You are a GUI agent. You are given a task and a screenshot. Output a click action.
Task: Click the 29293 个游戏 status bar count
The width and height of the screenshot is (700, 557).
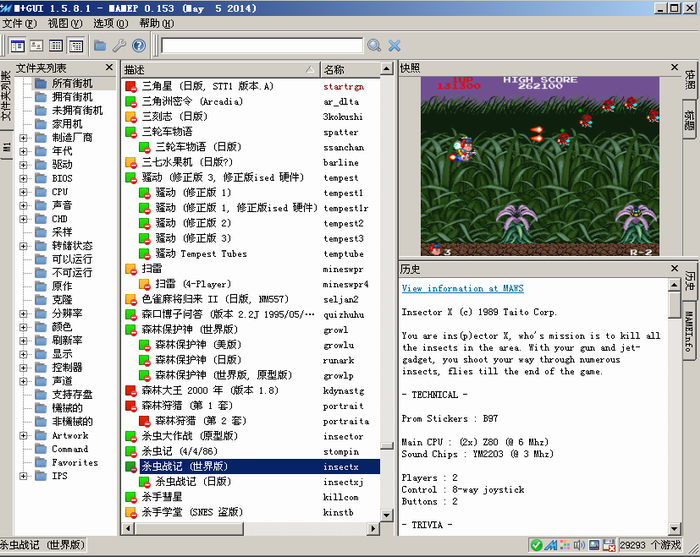click(650, 545)
